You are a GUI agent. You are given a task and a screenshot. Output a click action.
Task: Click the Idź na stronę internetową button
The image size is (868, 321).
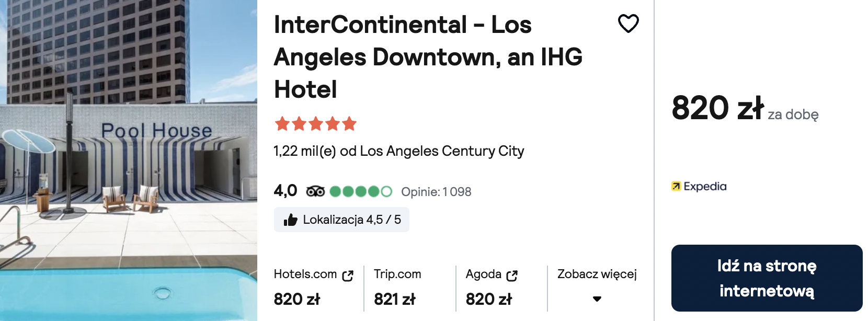(x=767, y=278)
